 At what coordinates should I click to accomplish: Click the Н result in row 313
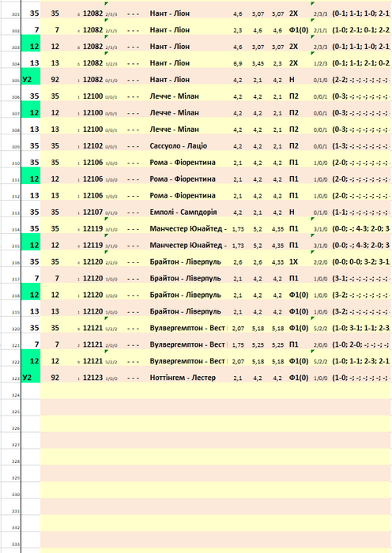[292, 213]
